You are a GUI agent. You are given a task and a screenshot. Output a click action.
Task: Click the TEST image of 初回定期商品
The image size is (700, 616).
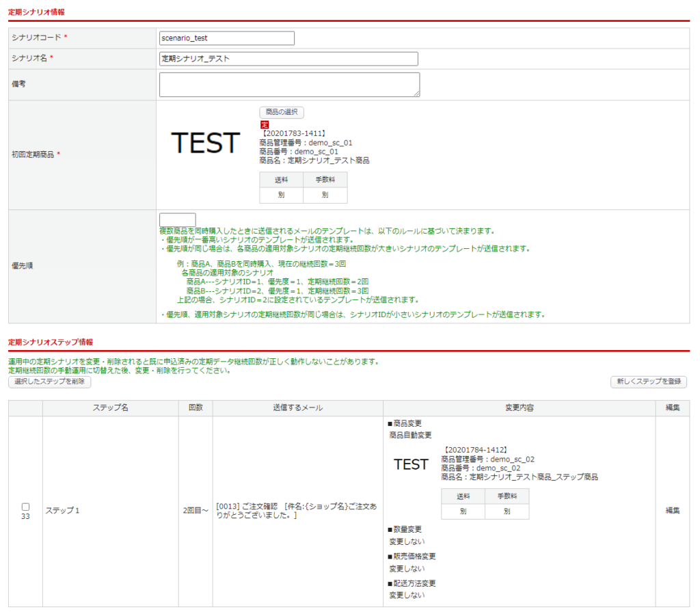tap(205, 144)
